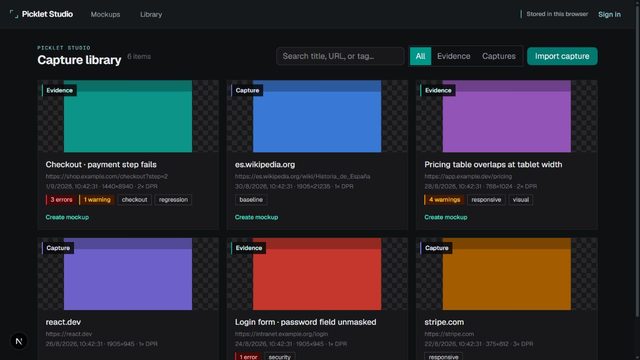
Task: Open the orange stripe.com thumbnail
Action: pyautogui.click(x=507, y=274)
